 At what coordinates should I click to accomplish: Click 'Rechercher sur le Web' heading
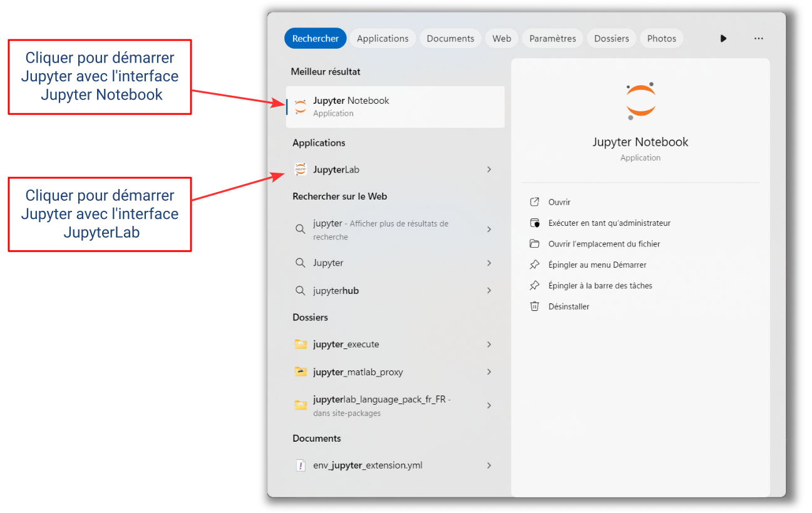point(340,196)
